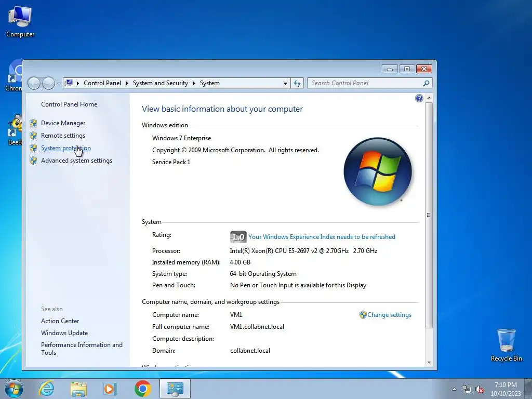The image size is (532, 399).
Task: Click the System and Security breadcrumb
Action: (160, 83)
